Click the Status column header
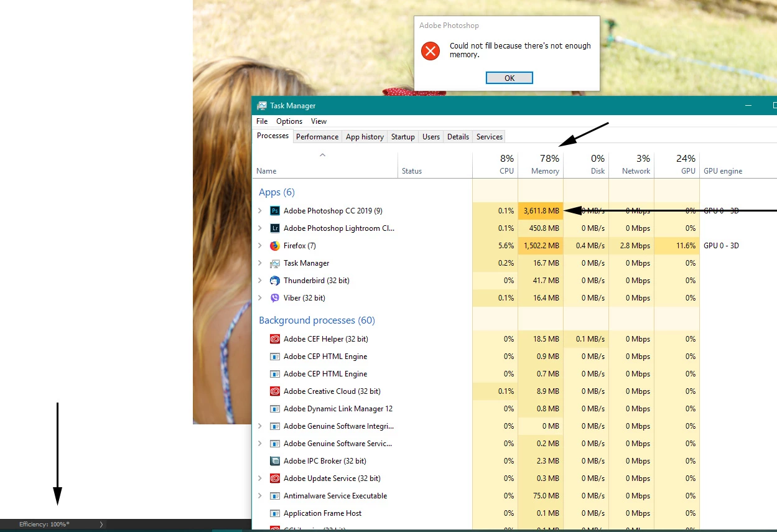777x532 pixels. coord(435,164)
